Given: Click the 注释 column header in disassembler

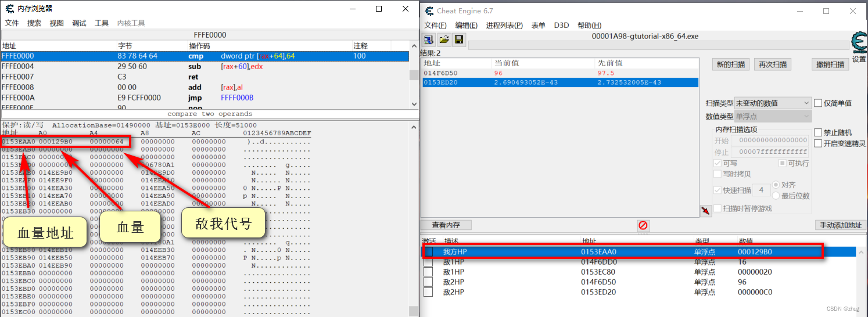Looking at the screenshot, I should pos(372,46).
